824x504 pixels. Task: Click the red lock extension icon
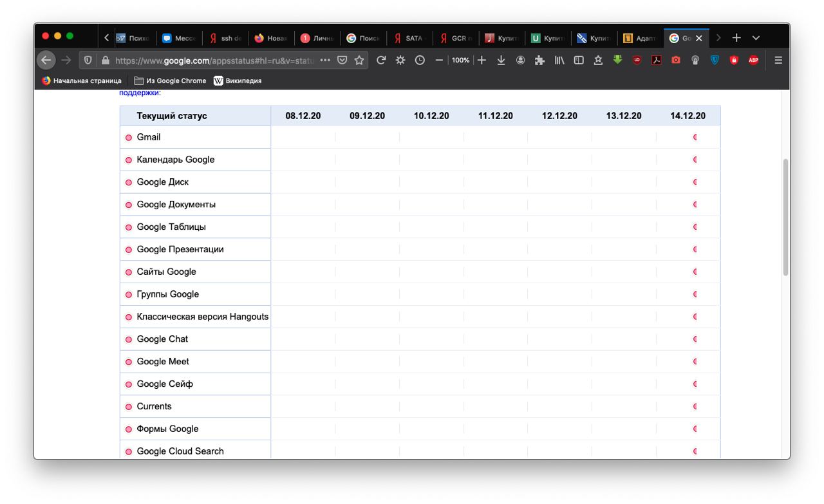733,61
